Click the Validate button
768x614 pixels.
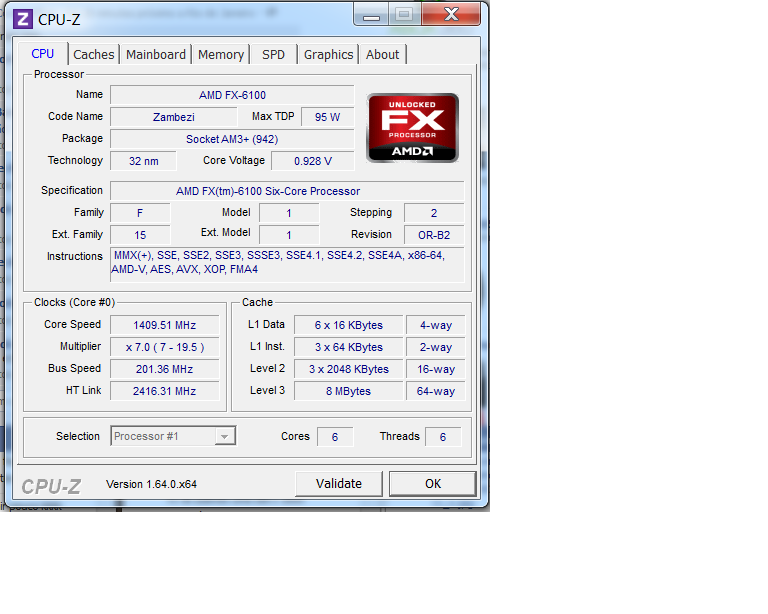pos(339,484)
